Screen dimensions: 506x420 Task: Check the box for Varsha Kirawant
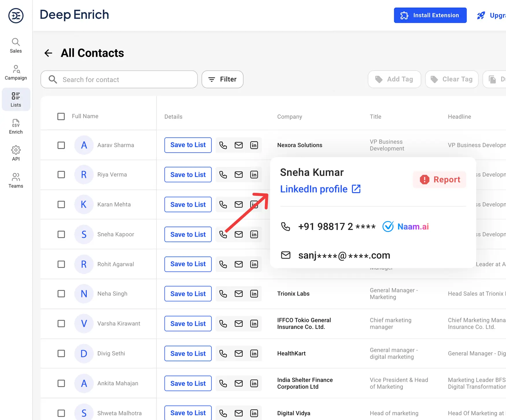coord(61,324)
